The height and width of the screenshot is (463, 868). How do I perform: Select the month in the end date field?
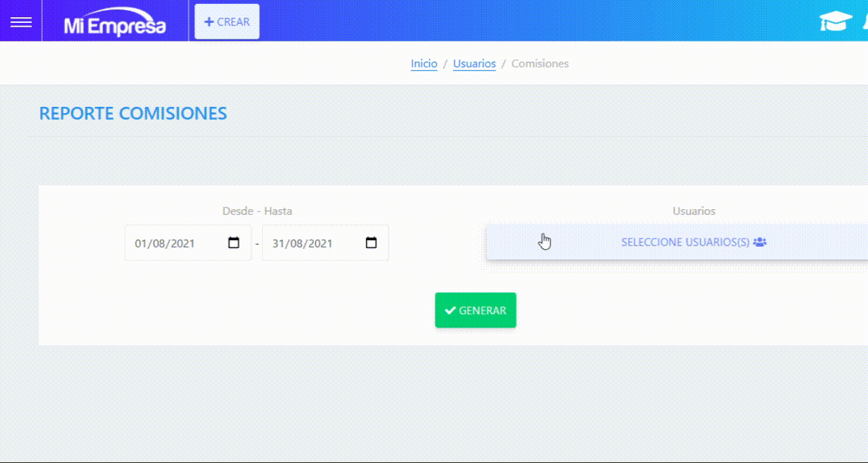(295, 244)
